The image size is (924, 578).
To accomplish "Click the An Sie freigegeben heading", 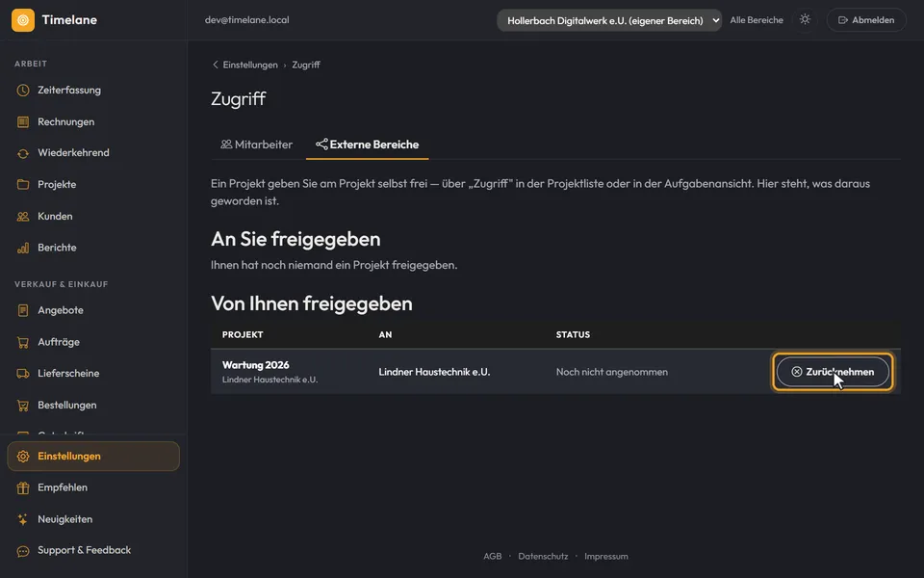I will (x=295, y=240).
